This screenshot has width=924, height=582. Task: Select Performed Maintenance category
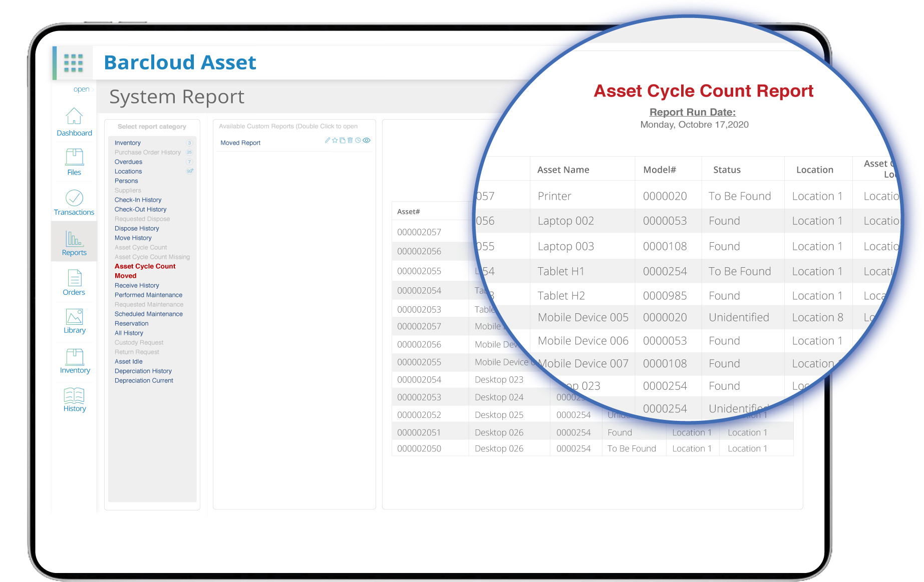[x=149, y=295]
